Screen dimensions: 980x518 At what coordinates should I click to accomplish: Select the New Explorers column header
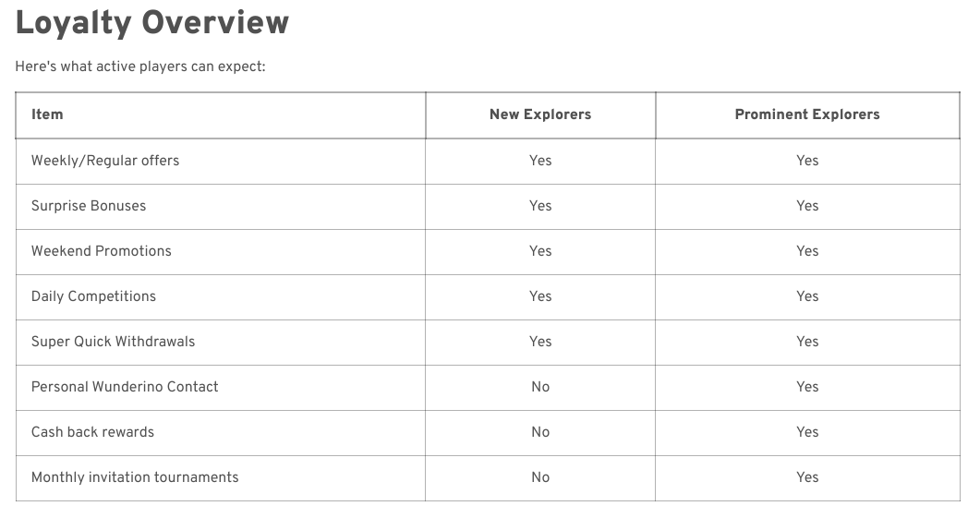pos(540,114)
